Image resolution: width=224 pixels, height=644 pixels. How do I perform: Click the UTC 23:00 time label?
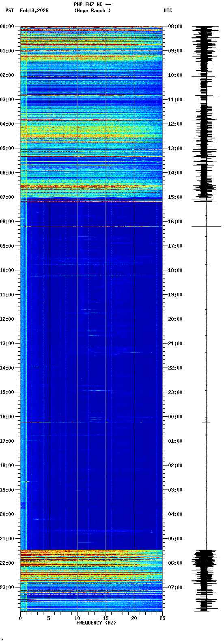pyautogui.click(x=175, y=392)
